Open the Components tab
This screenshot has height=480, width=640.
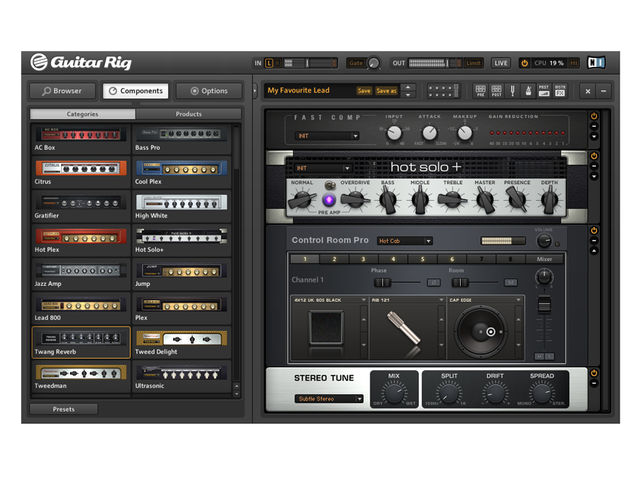[136, 91]
